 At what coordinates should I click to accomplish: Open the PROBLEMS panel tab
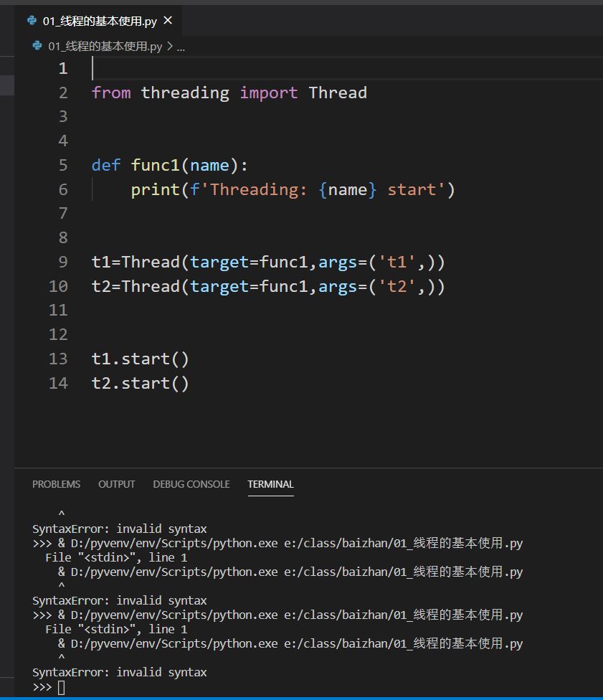(x=56, y=484)
